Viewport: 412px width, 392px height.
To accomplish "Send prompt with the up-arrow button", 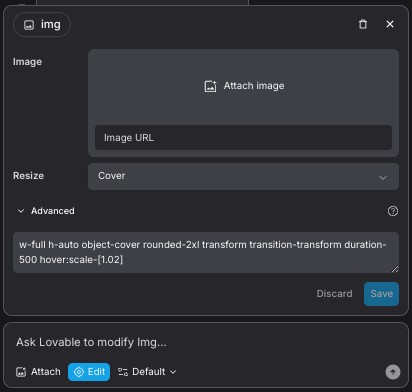I will point(393,372).
